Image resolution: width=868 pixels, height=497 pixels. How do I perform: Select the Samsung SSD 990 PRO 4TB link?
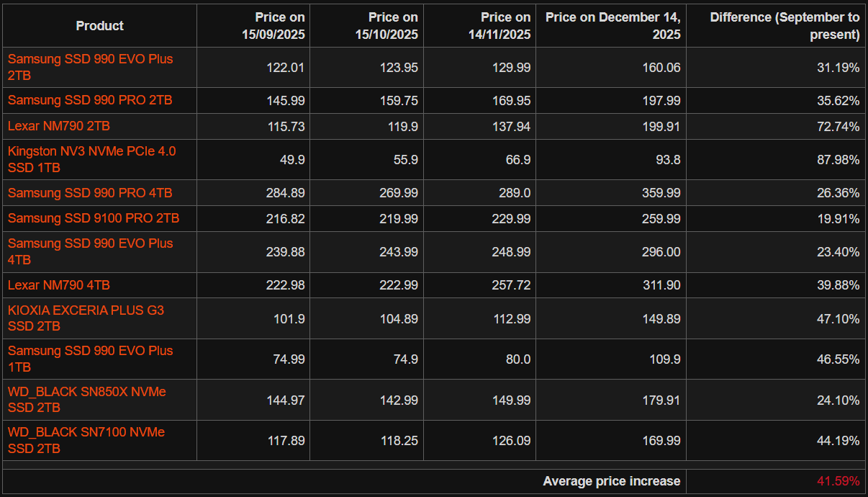pos(90,193)
